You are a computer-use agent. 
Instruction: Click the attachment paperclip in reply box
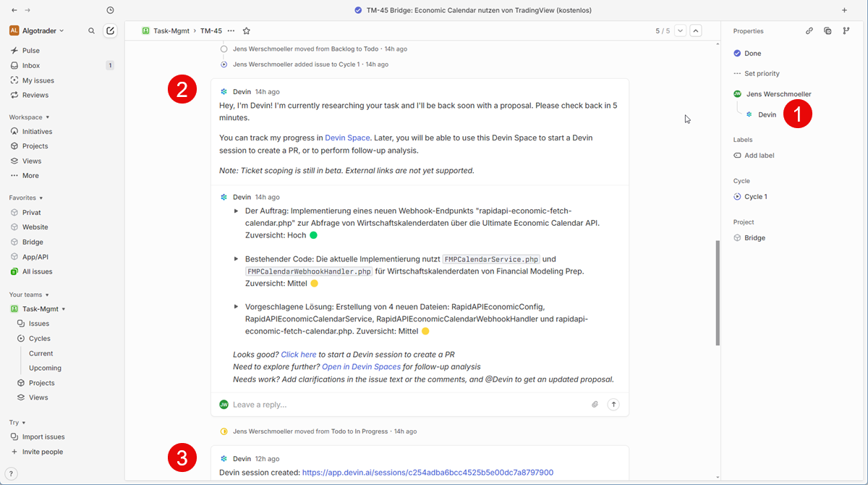595,405
